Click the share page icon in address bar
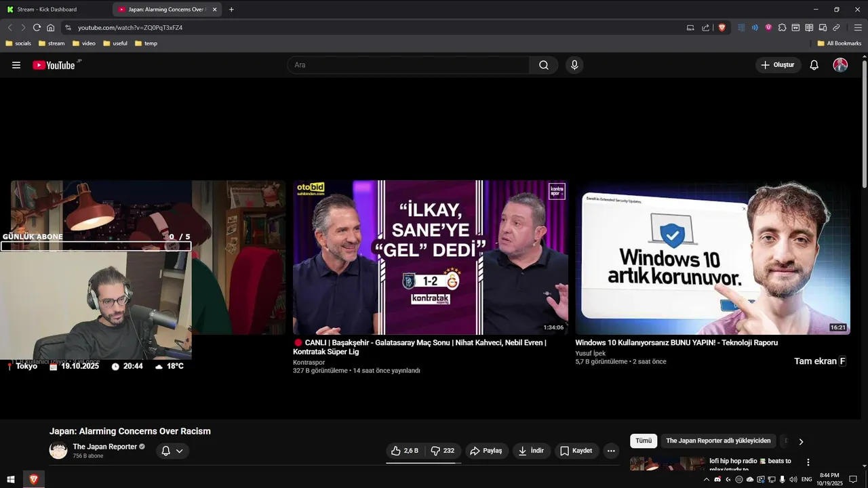 pyautogui.click(x=705, y=28)
